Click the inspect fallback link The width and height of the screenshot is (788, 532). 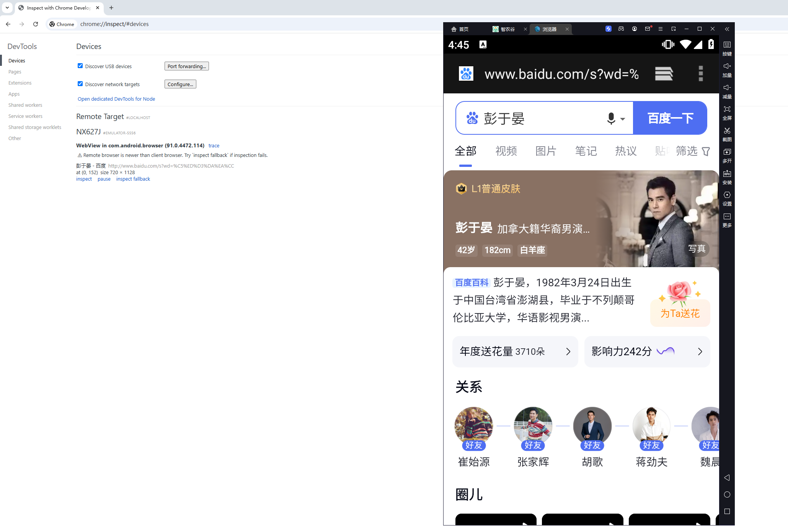click(x=133, y=179)
